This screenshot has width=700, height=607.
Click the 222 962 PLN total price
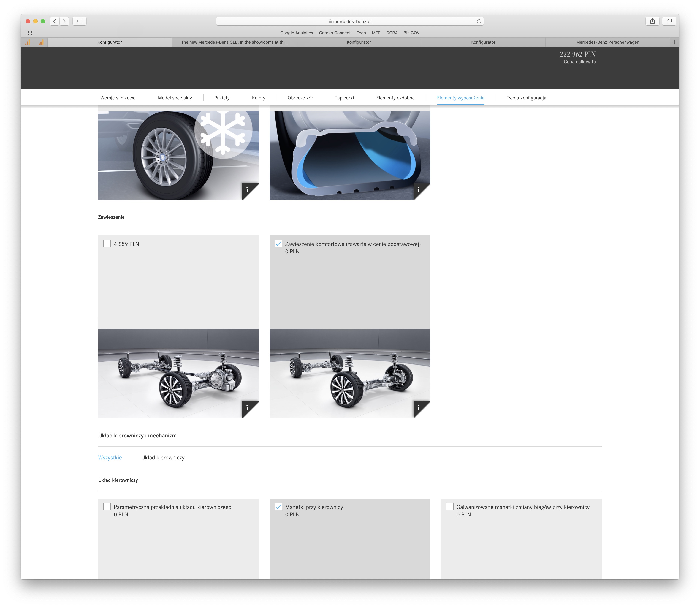(x=577, y=54)
